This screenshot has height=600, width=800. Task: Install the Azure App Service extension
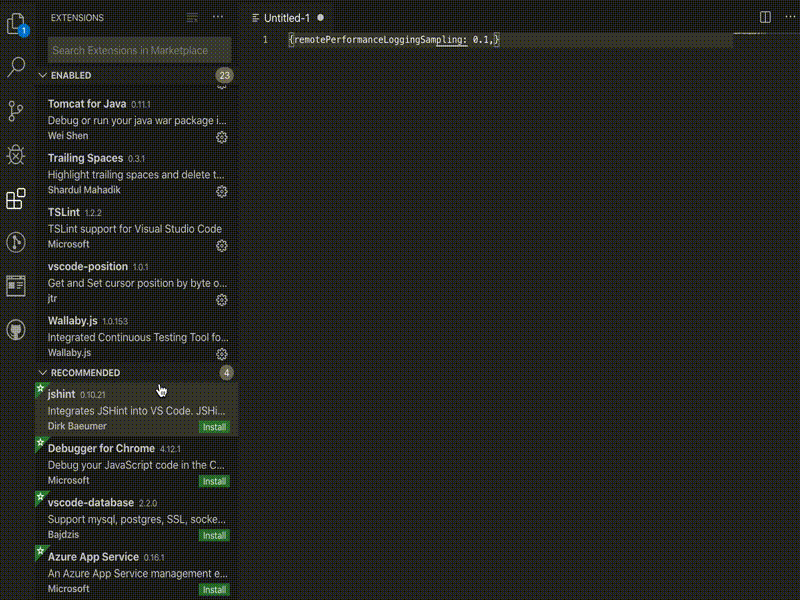pyautogui.click(x=214, y=590)
